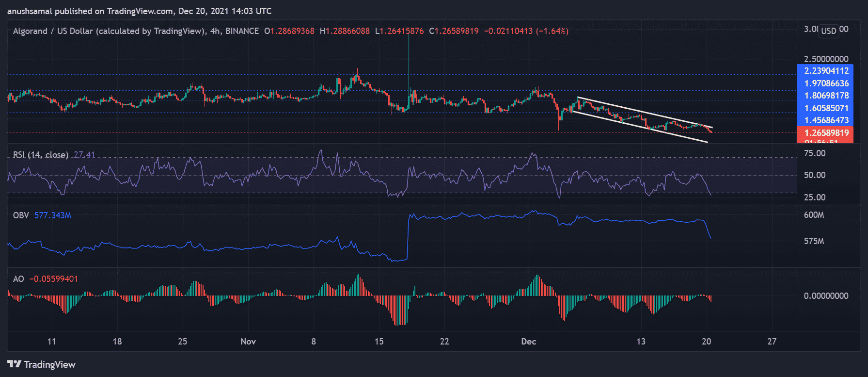Click the Nov marker on time axis
The height and width of the screenshot is (377, 868).
point(248,342)
